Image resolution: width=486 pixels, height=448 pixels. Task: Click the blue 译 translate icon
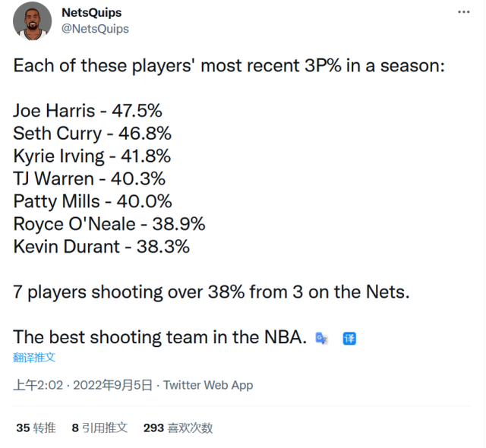[349, 339]
